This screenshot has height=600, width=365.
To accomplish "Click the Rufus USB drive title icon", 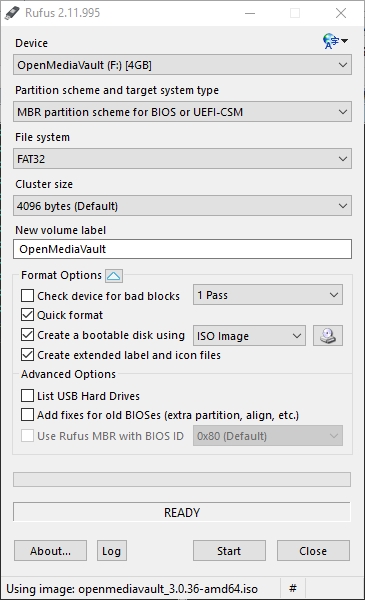I will pos(12,13).
